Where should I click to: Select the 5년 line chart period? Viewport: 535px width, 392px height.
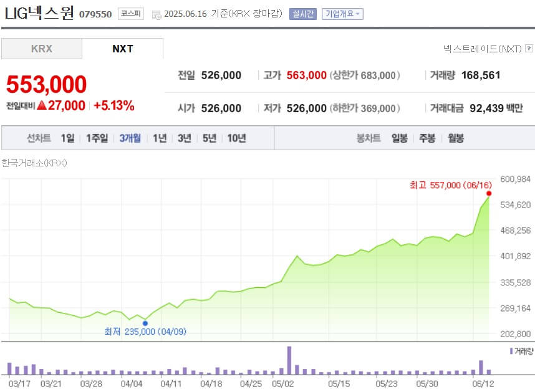point(210,138)
